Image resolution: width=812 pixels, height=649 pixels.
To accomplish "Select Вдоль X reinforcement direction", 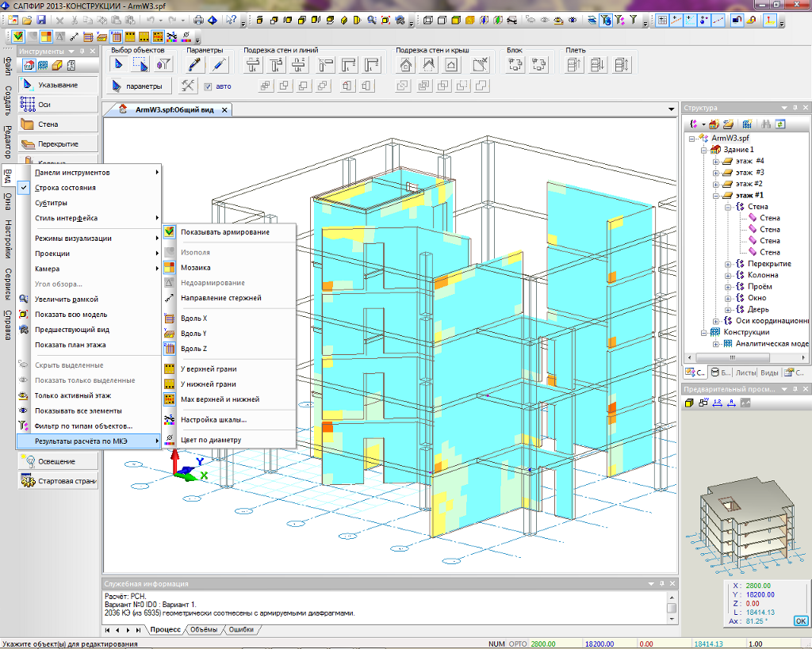I will 193,319.
